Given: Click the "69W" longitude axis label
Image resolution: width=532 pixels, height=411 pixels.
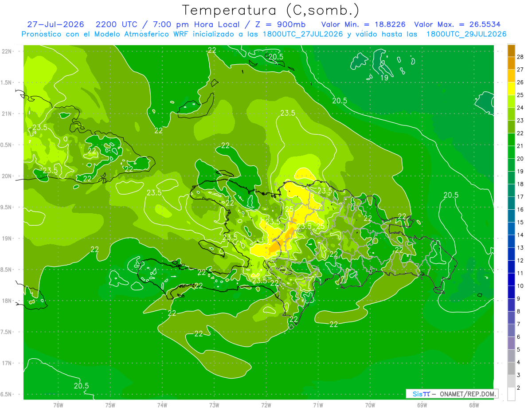Looking at the screenshot, I should [422, 405].
